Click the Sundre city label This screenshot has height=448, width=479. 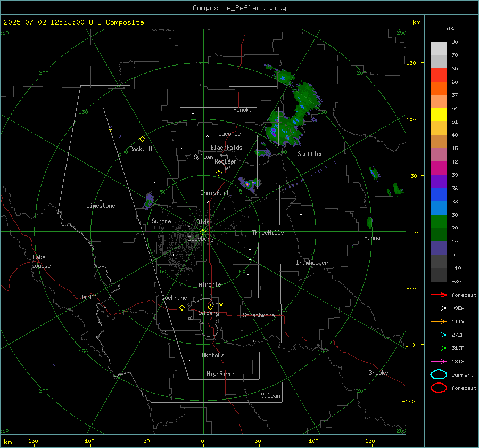pos(161,221)
